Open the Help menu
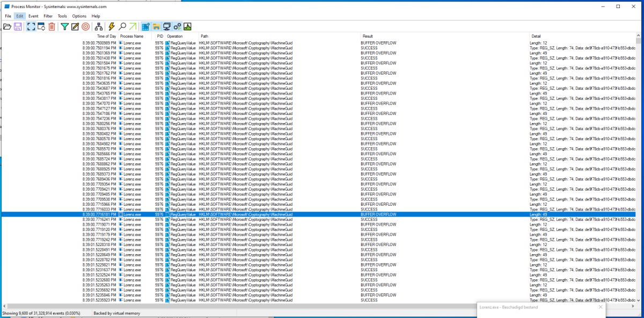The image size is (644, 318). 96,16
